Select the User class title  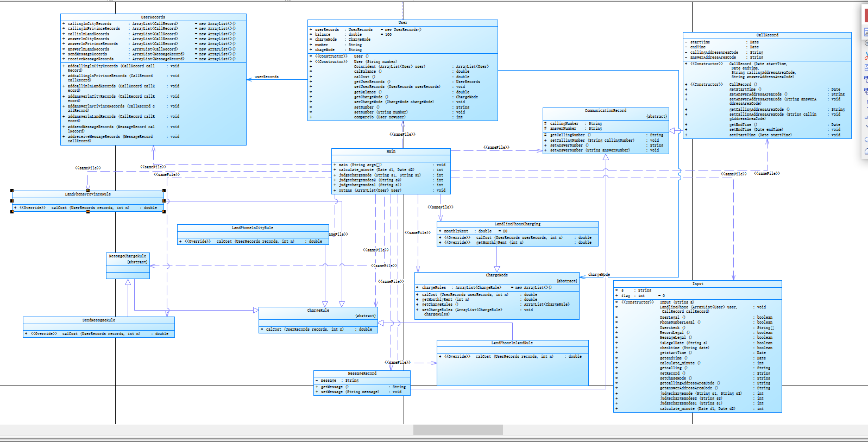402,23
